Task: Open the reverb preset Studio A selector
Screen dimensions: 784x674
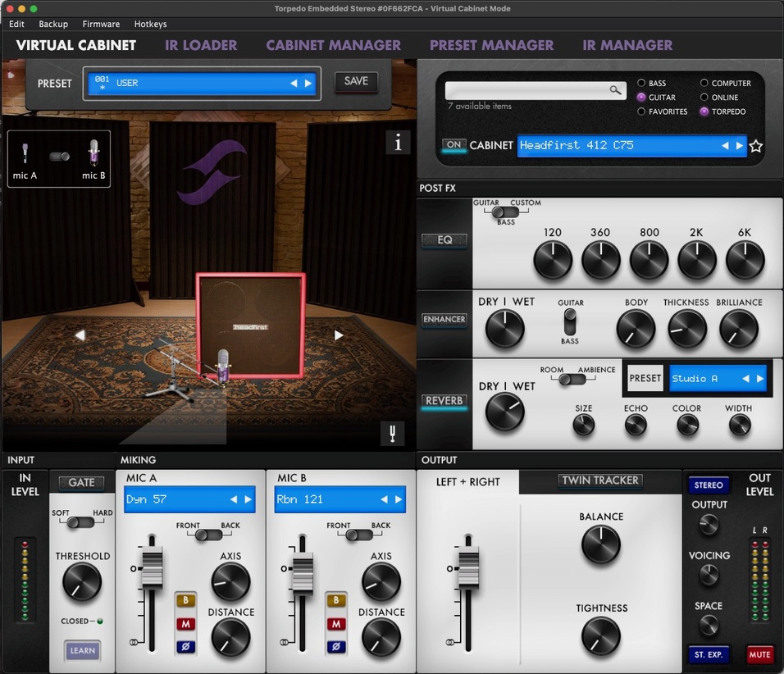Action: pos(706,379)
